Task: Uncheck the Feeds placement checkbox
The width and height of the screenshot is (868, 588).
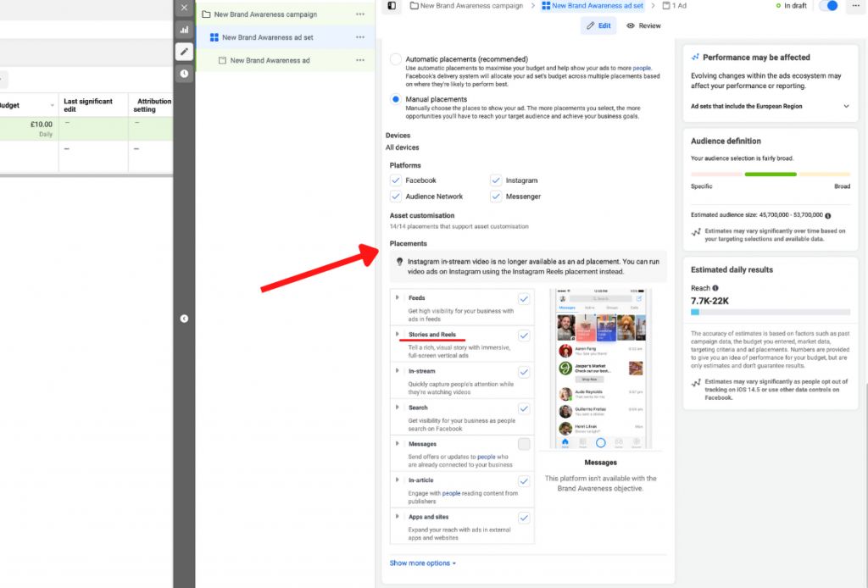Action: click(524, 299)
